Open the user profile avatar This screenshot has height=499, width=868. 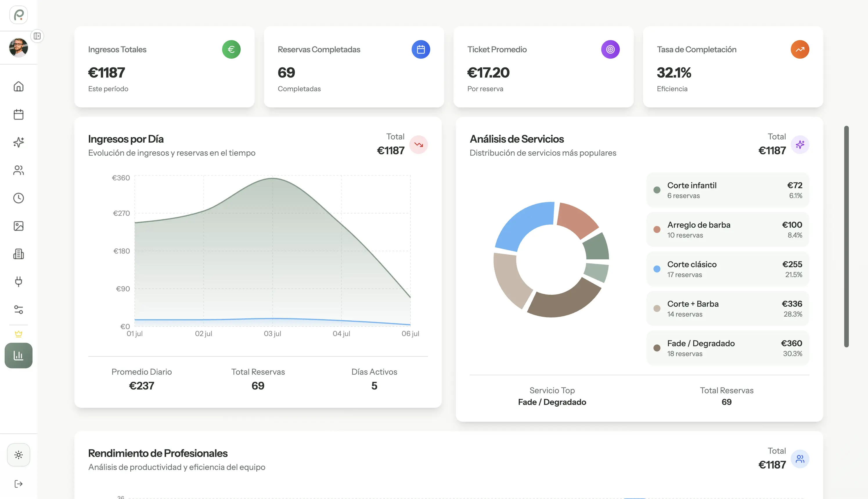tap(19, 47)
